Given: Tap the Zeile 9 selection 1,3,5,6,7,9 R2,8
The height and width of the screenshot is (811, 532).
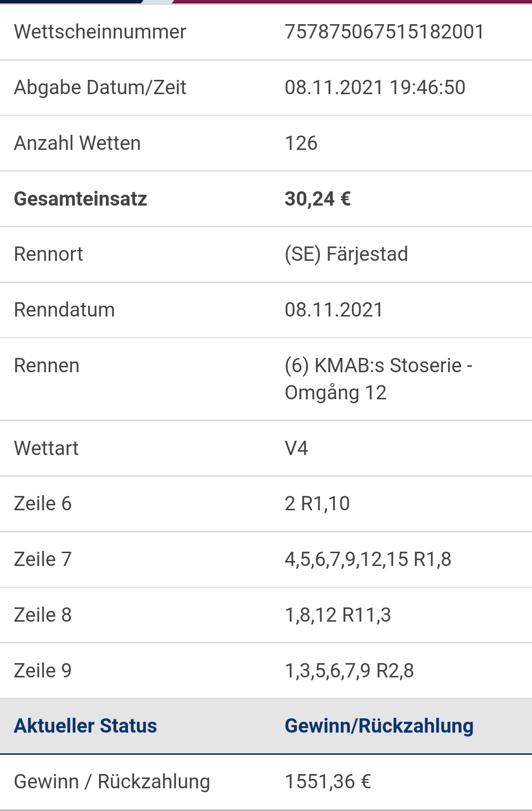Looking at the screenshot, I should (349, 671).
